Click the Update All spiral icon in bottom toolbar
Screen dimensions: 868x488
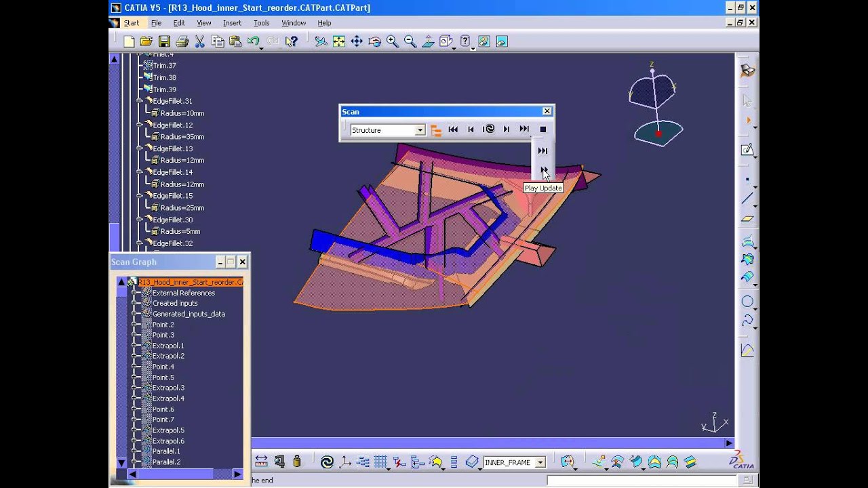(327, 462)
